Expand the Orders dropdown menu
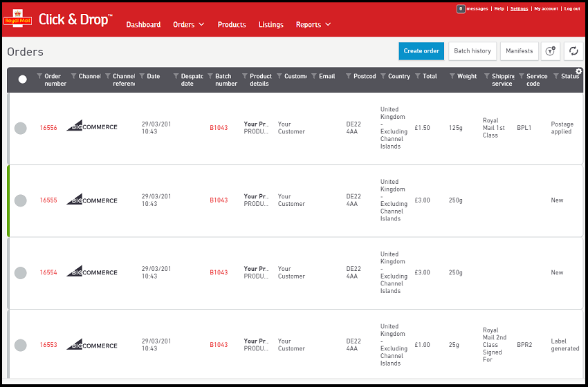This screenshot has width=588, height=387. click(x=189, y=24)
